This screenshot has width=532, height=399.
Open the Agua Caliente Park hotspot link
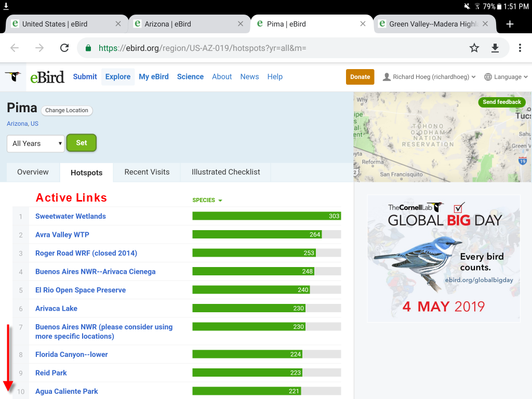tap(66, 391)
